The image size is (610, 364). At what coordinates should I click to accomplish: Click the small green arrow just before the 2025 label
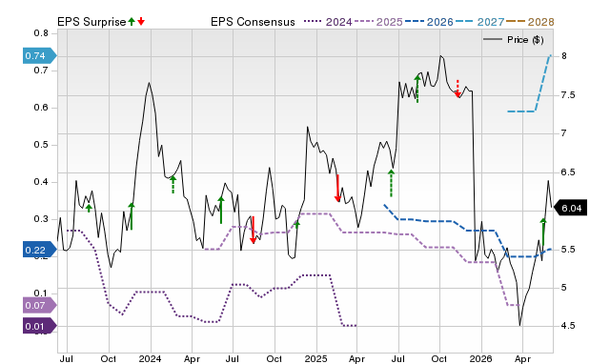[296, 224]
